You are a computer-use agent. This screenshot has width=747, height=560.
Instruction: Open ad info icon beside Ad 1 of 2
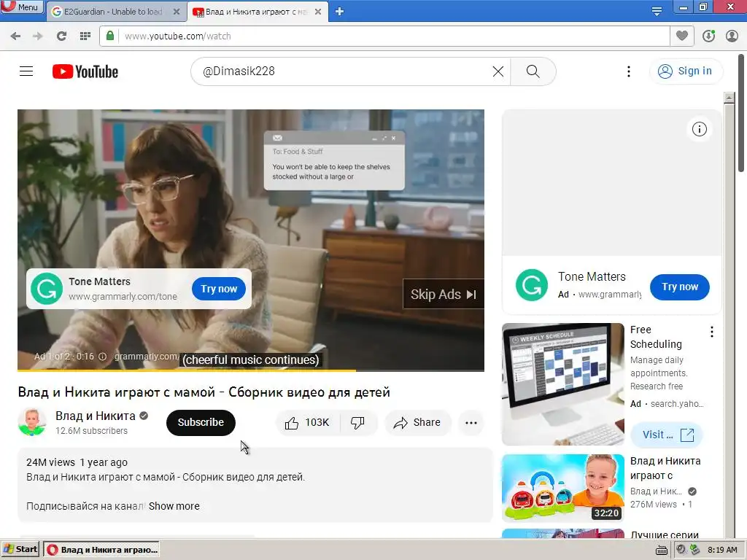pyautogui.click(x=102, y=357)
